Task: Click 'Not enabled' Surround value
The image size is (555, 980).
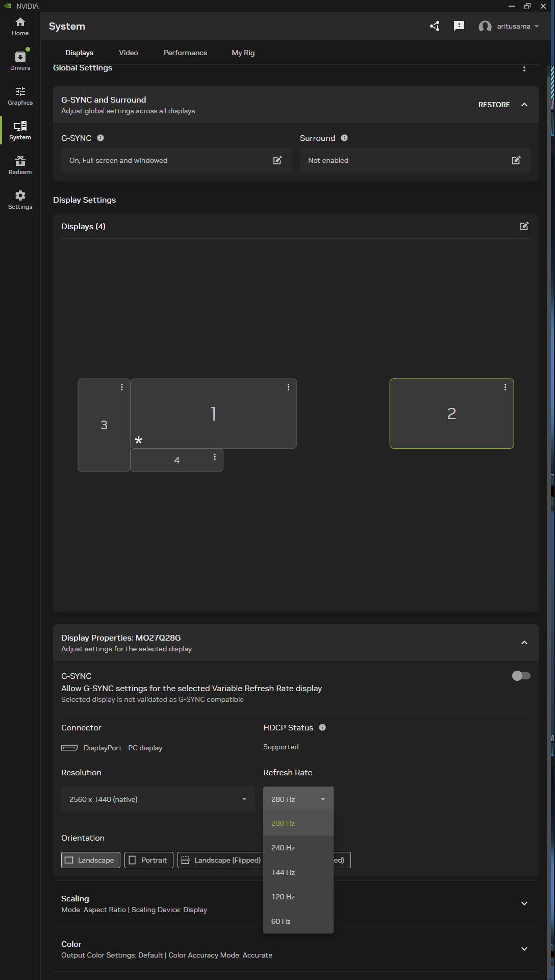Action: click(328, 160)
